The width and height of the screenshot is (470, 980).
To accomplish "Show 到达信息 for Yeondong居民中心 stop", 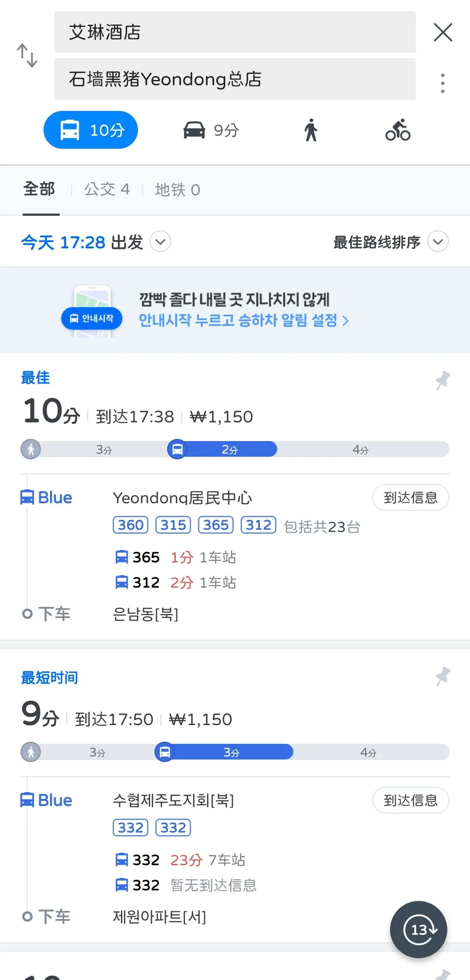I will pos(410,498).
